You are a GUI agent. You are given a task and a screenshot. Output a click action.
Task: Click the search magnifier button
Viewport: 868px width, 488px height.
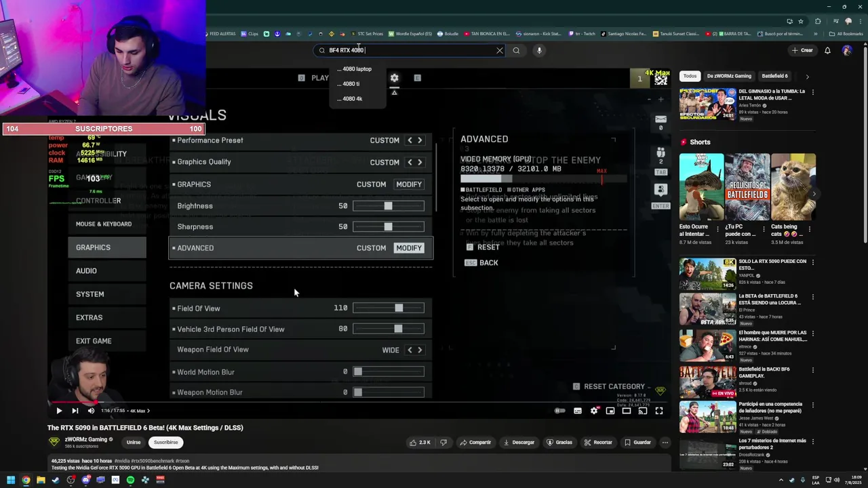point(516,50)
